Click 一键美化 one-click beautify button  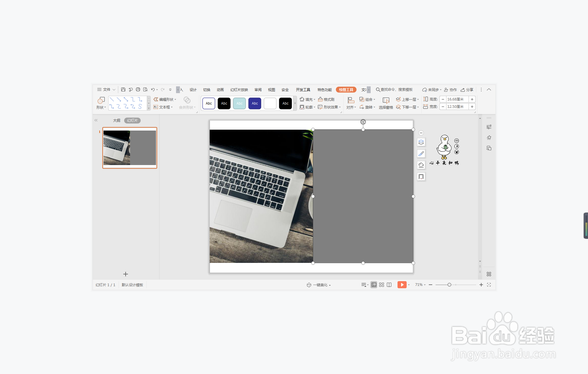(x=318, y=285)
